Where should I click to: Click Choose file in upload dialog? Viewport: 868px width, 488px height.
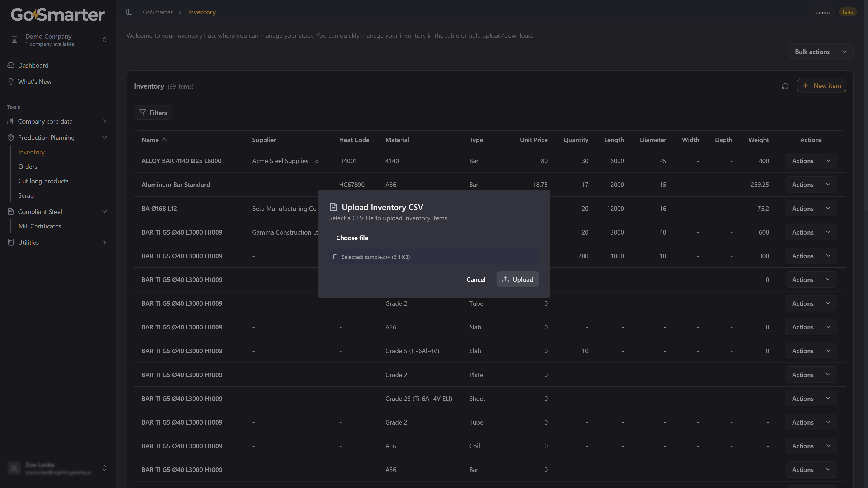point(352,238)
